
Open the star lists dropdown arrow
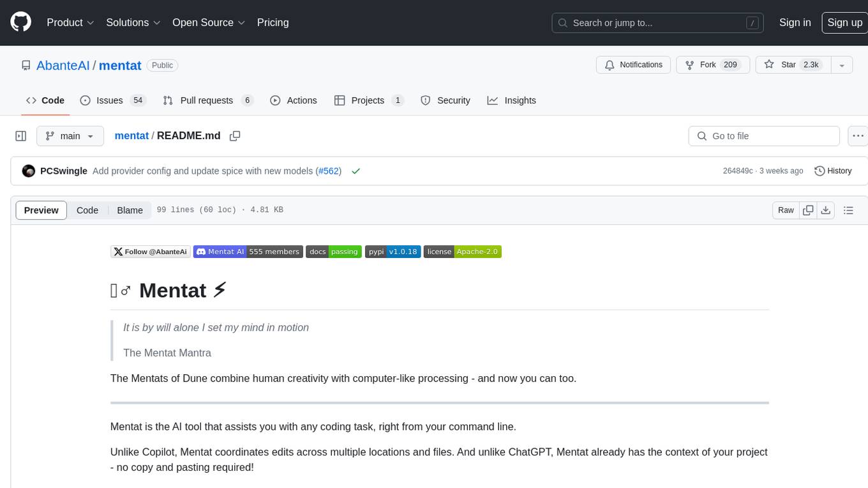pyautogui.click(x=842, y=65)
